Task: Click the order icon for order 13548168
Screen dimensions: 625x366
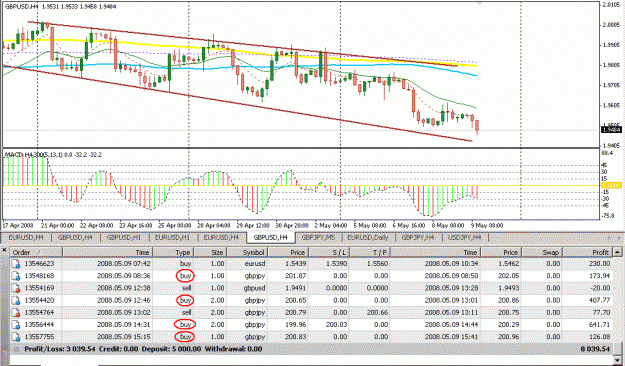Action: (16, 276)
